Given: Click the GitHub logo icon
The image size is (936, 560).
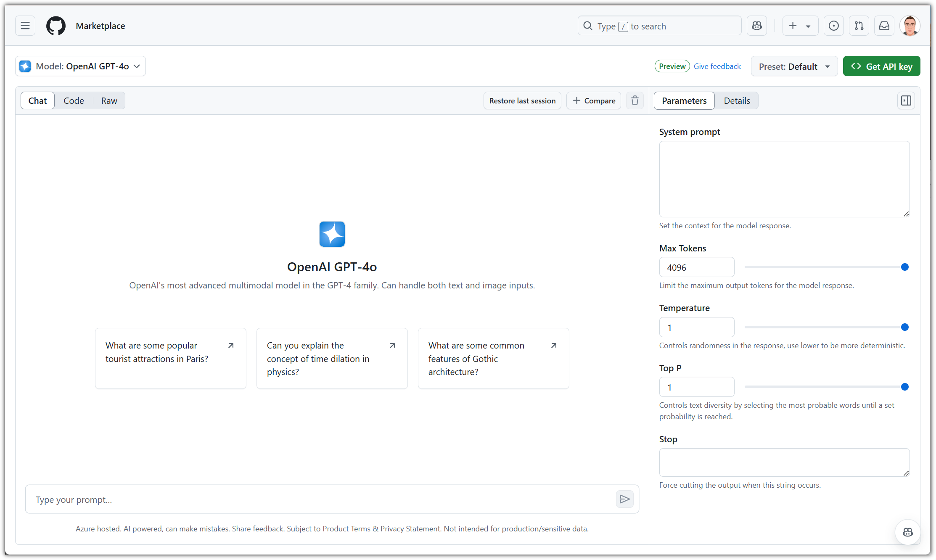Looking at the screenshot, I should pos(56,26).
